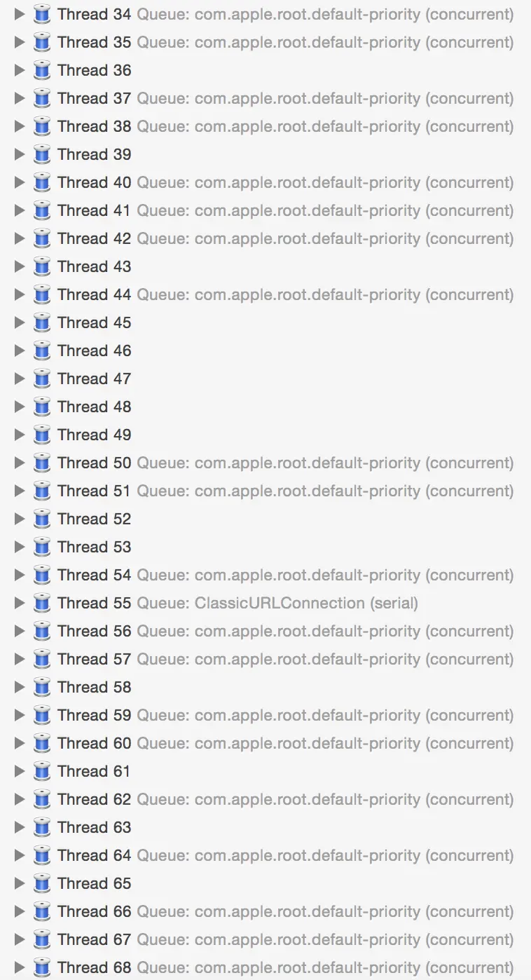Click the default-priority queue label on Thread 38
Image resolution: width=531 pixels, height=980 pixels.
coord(319,126)
